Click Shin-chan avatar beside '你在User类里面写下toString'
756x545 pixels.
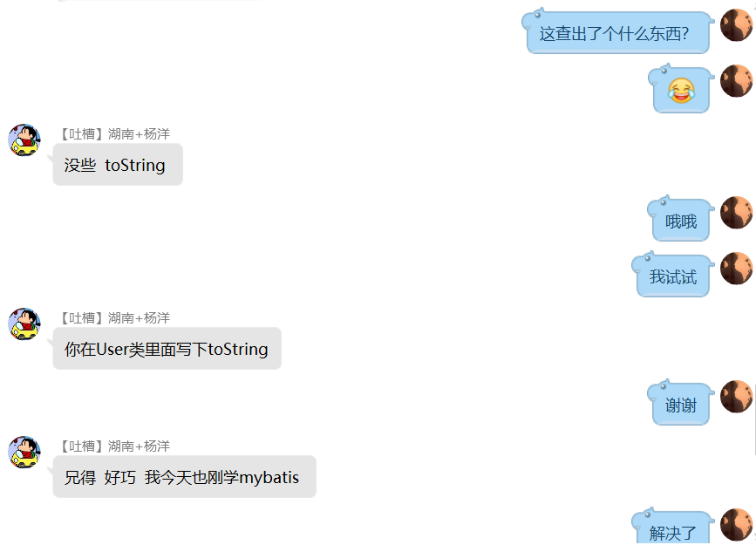tap(24, 324)
